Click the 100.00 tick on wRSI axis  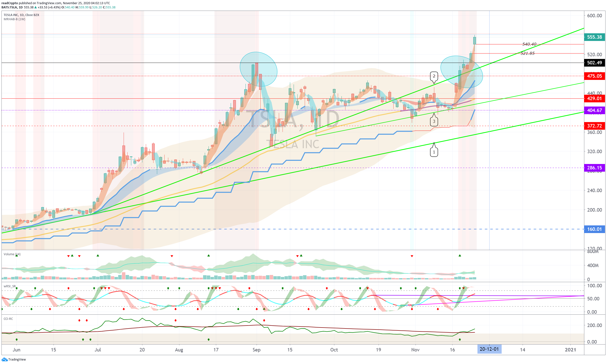(x=595, y=286)
